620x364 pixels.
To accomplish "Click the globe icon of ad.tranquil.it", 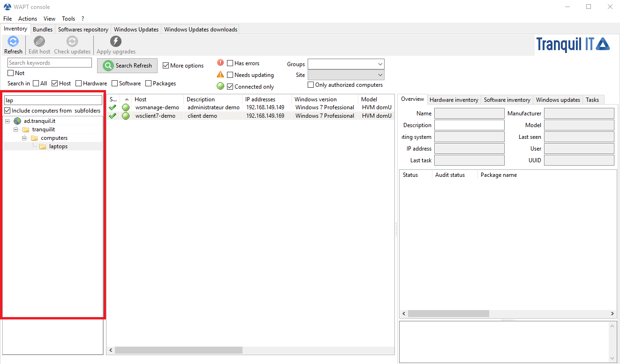I will tap(17, 121).
